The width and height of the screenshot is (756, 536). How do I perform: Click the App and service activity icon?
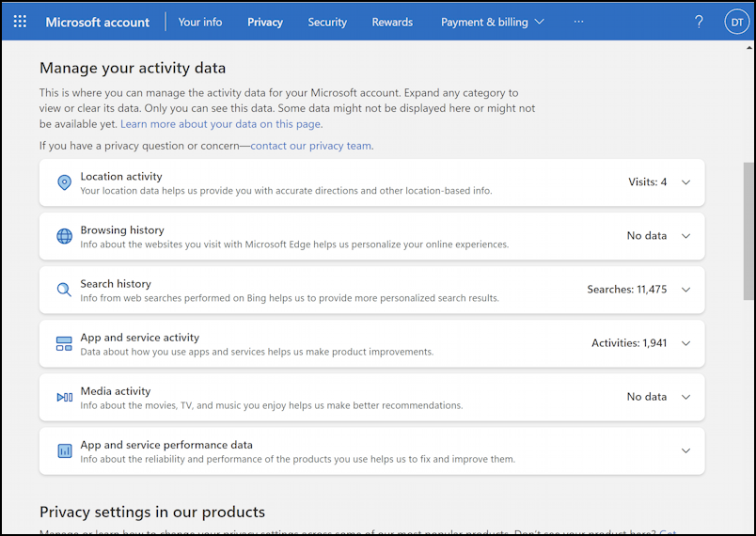tap(64, 343)
